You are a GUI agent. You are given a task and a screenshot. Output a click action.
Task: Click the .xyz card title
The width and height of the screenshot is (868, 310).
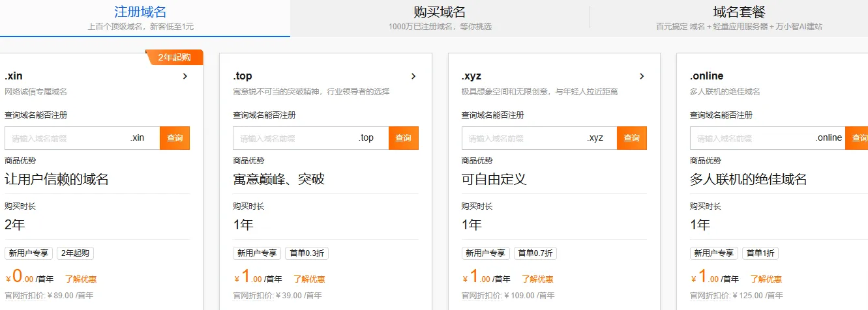[x=471, y=76]
